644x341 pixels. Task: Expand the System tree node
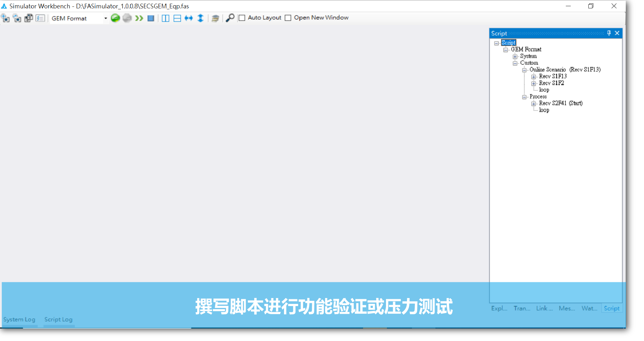(x=515, y=57)
